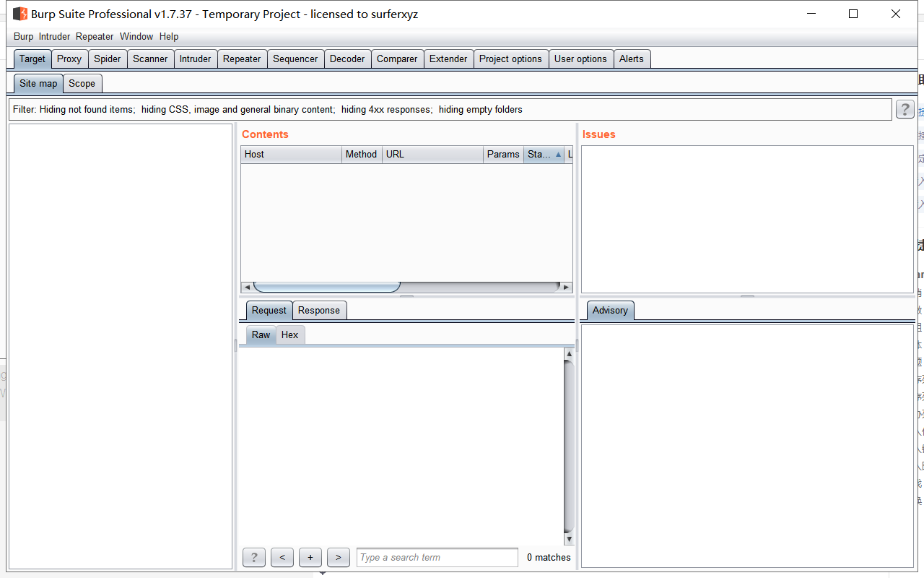Select the Site map sub-tab

38,84
